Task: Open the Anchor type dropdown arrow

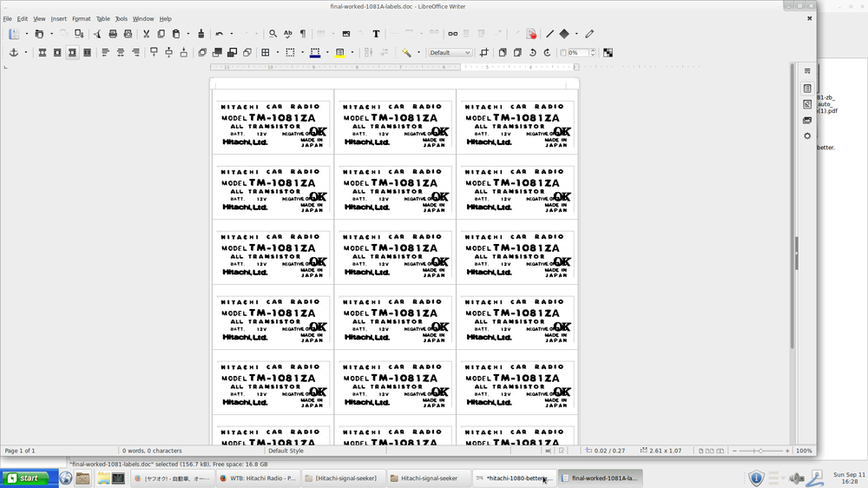Action: click(x=26, y=53)
